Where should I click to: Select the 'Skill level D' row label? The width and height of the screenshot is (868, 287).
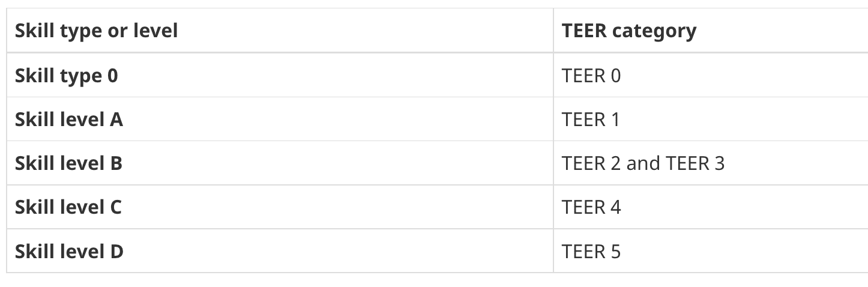tap(69, 251)
